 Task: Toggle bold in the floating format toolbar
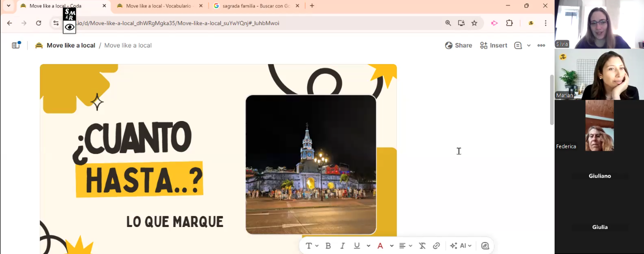point(328,245)
